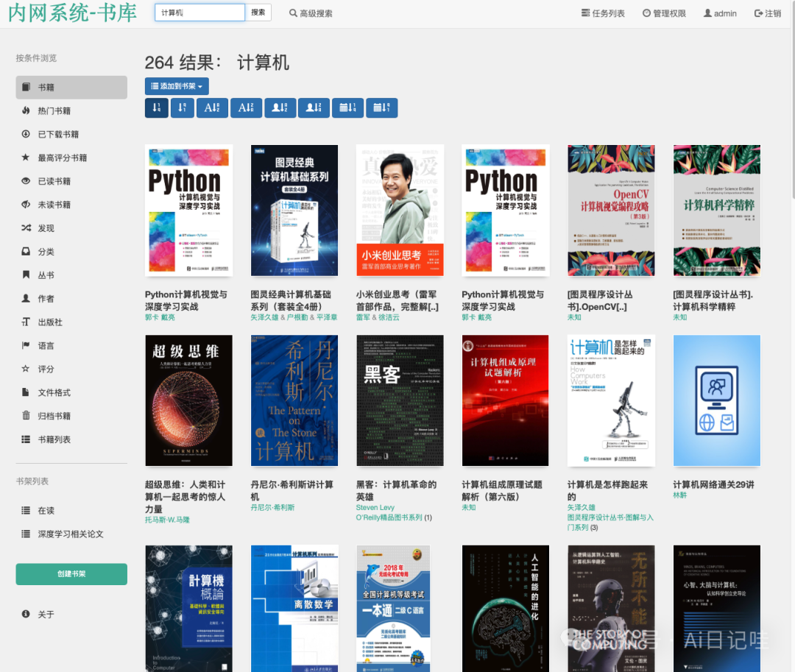Click the 搜索 search button

pos(258,13)
